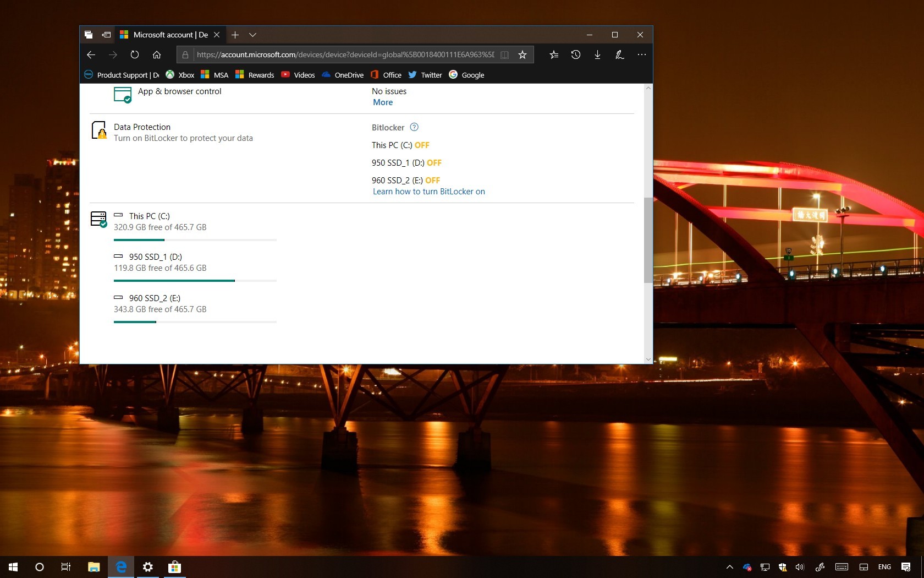Viewport: 924px width, 578px height.
Task: Click Learn how to turn BitLocker on
Action: 429,192
